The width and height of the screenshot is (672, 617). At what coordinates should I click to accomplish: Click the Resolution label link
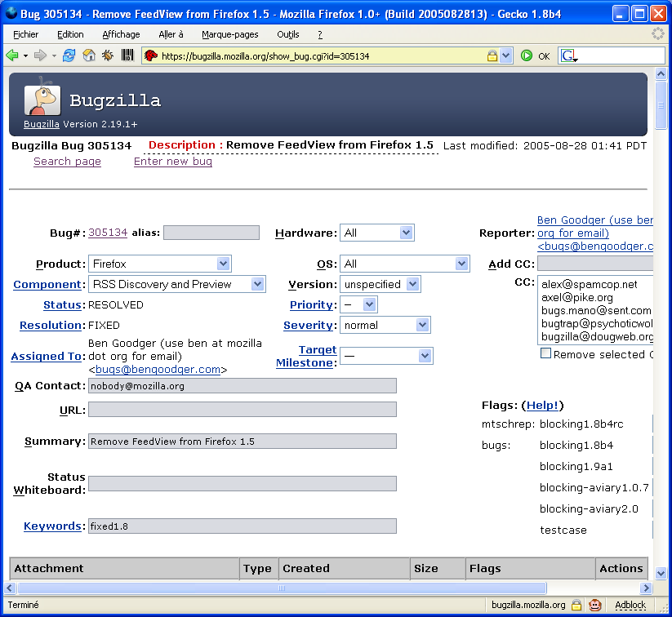click(50, 325)
